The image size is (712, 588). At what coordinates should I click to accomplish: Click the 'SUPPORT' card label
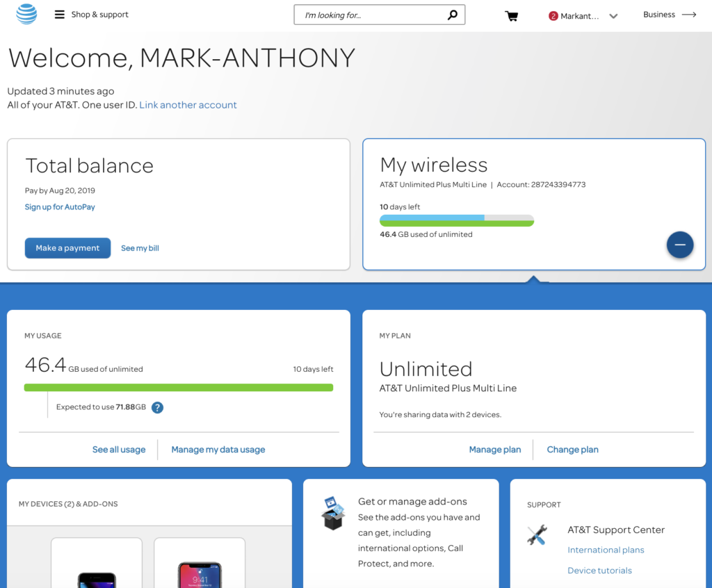coord(544,505)
